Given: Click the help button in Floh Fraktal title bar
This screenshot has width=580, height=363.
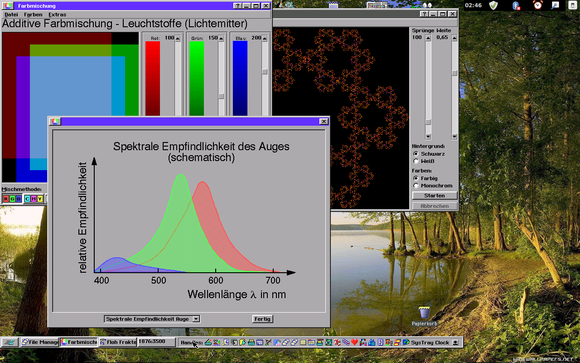Looking at the screenshot, I should 424,14.
